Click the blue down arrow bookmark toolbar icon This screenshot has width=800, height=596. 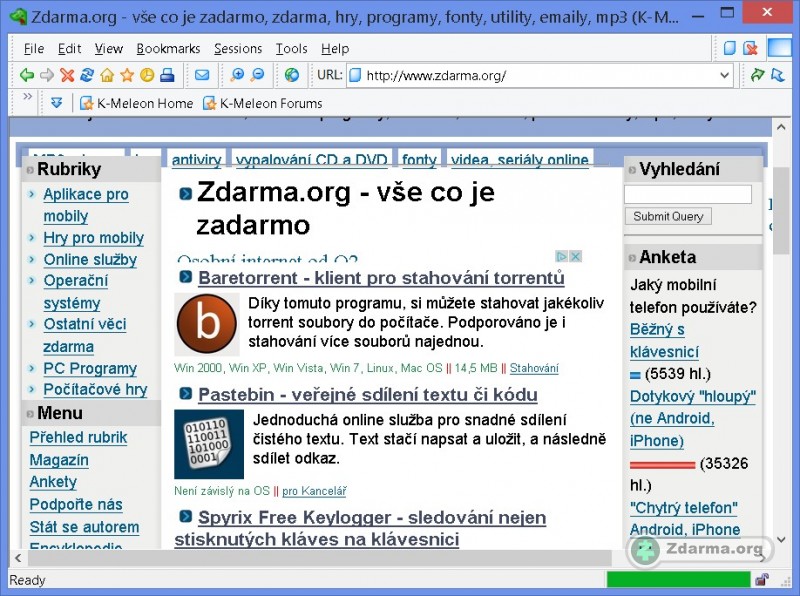(x=56, y=103)
